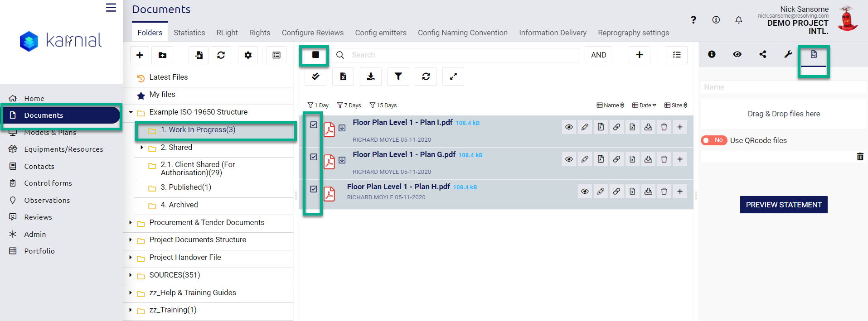Uncheck Floor Plan Level 1 - Plan H.pdf checkbox
The image size is (868, 321).
click(x=314, y=189)
